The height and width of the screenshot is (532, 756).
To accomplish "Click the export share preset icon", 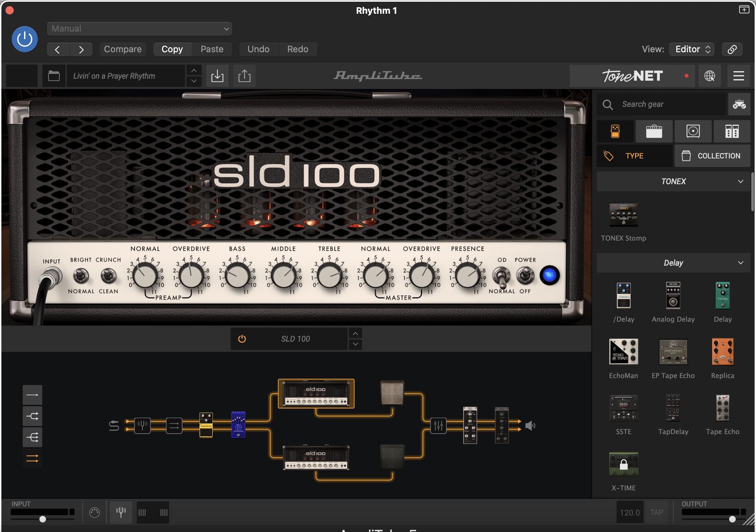I will point(244,76).
